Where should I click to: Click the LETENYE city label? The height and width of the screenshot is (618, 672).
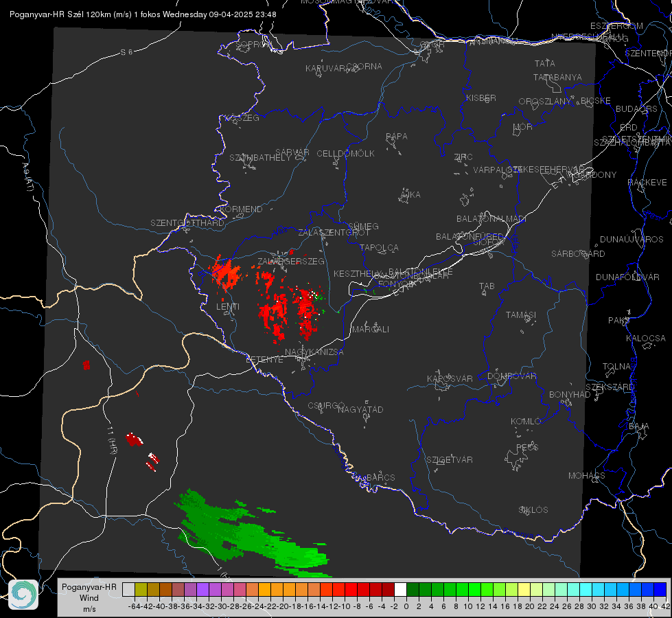(x=264, y=360)
